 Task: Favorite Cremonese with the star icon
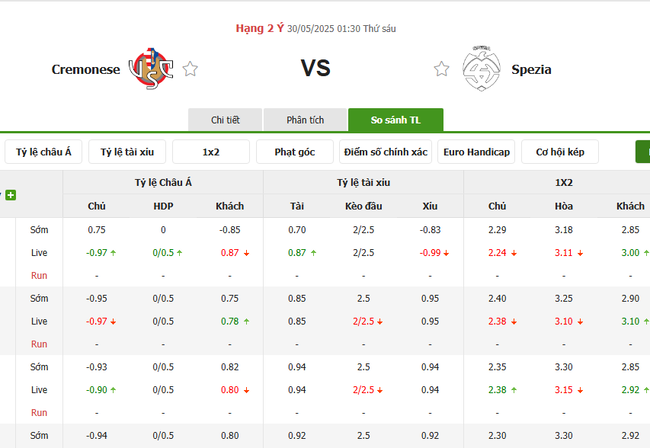pyautogui.click(x=190, y=69)
